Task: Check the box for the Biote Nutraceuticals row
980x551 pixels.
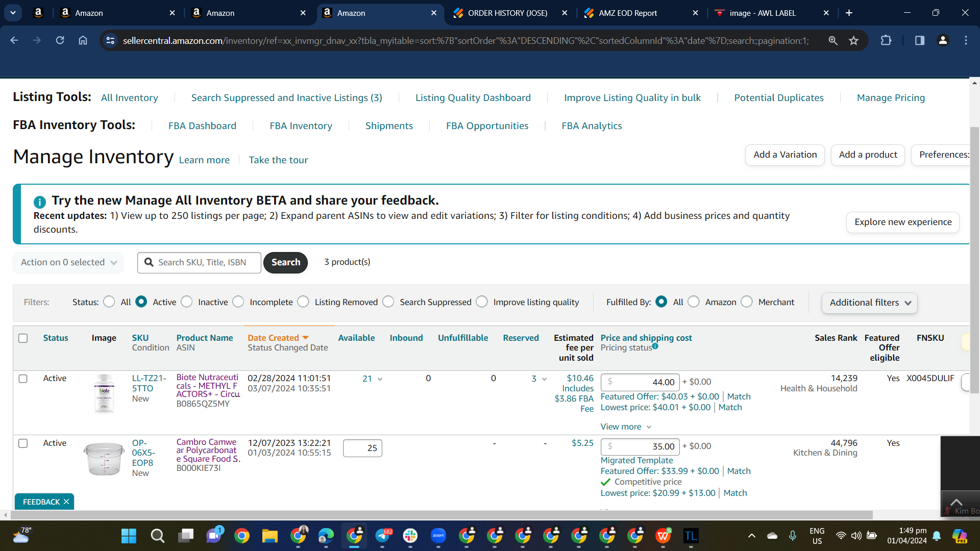Action: pos(23,379)
